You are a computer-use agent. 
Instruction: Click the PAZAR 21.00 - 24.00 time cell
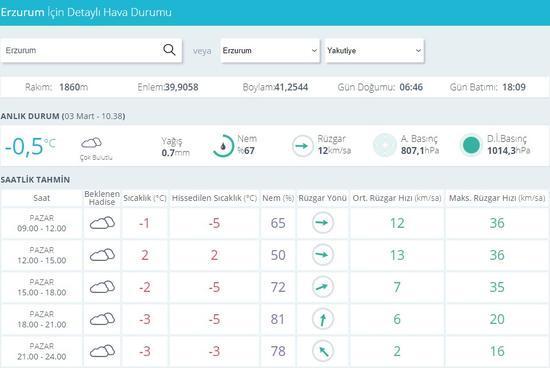pyautogui.click(x=41, y=351)
